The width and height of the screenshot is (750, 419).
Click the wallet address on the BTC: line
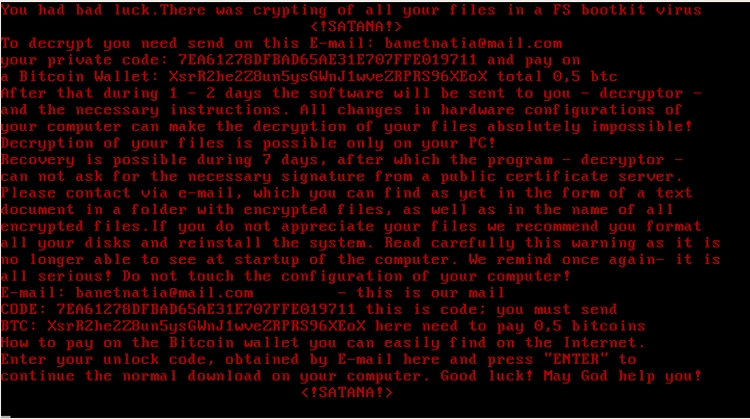click(207, 326)
